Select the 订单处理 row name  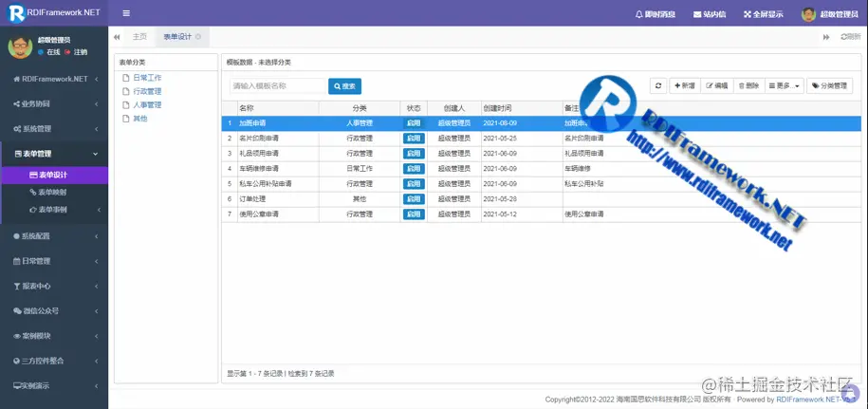coord(252,198)
